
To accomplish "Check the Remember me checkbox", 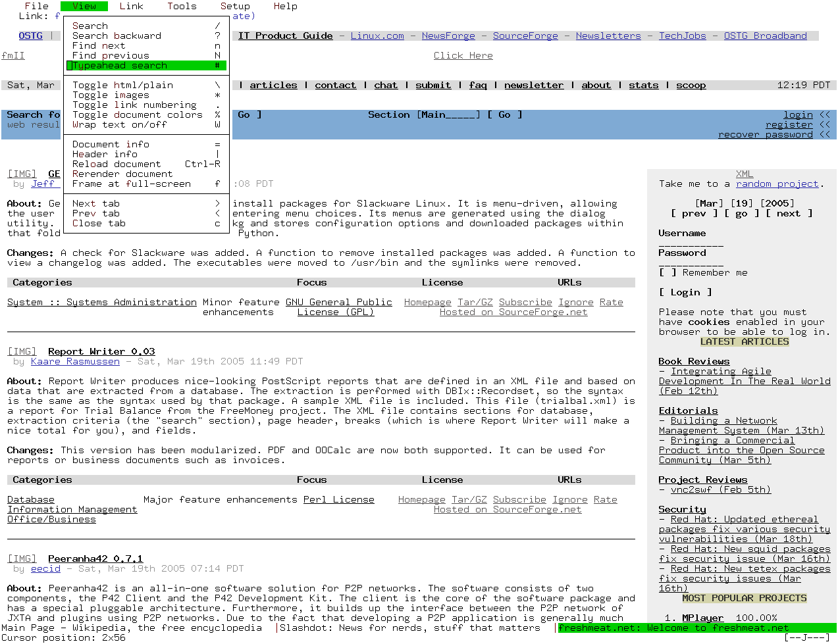I will point(668,273).
